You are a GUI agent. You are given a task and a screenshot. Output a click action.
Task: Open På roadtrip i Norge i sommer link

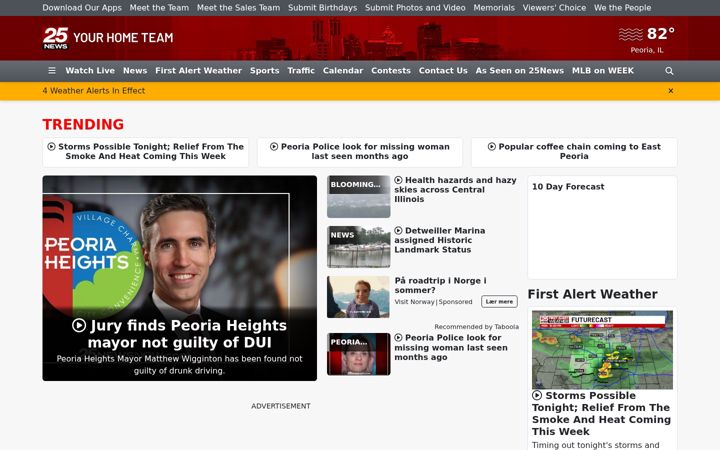click(440, 285)
